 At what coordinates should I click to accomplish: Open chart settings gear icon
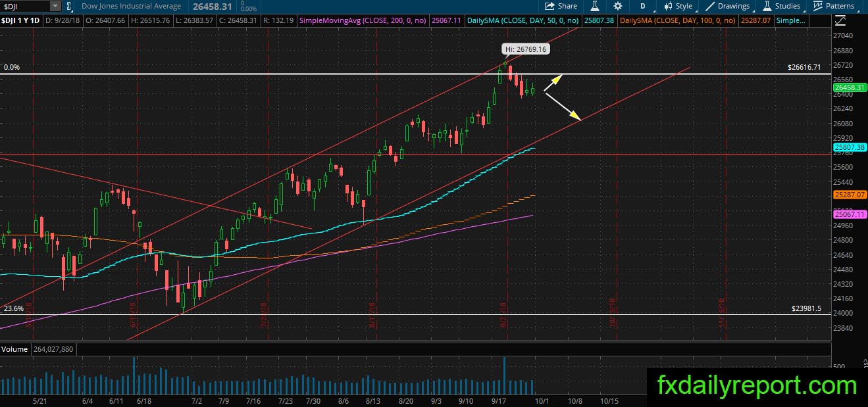[617, 6]
